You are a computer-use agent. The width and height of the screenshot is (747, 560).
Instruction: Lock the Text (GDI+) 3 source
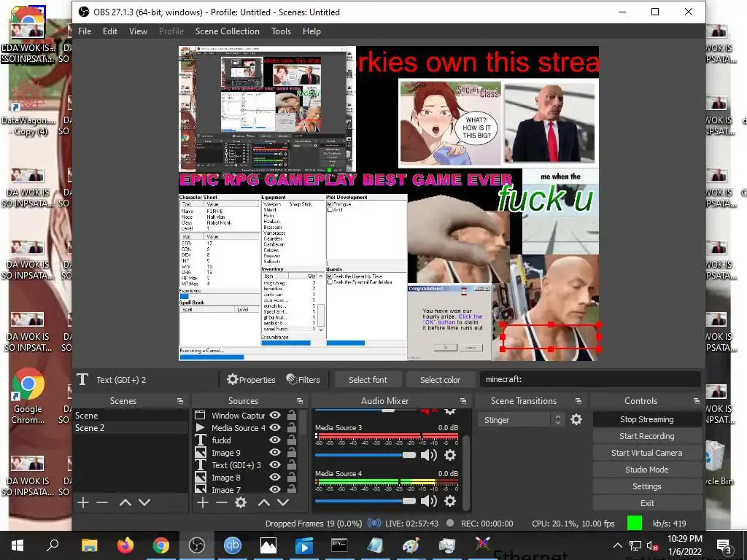point(292,464)
